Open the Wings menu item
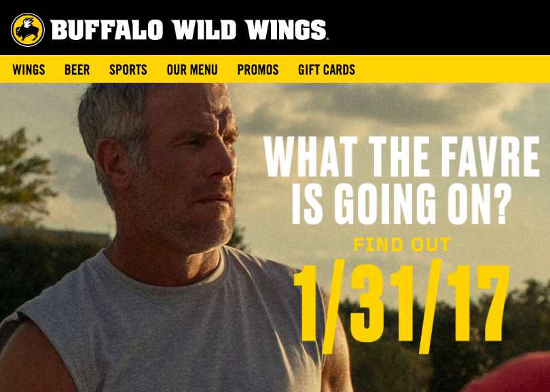550x392 pixels. click(x=29, y=70)
